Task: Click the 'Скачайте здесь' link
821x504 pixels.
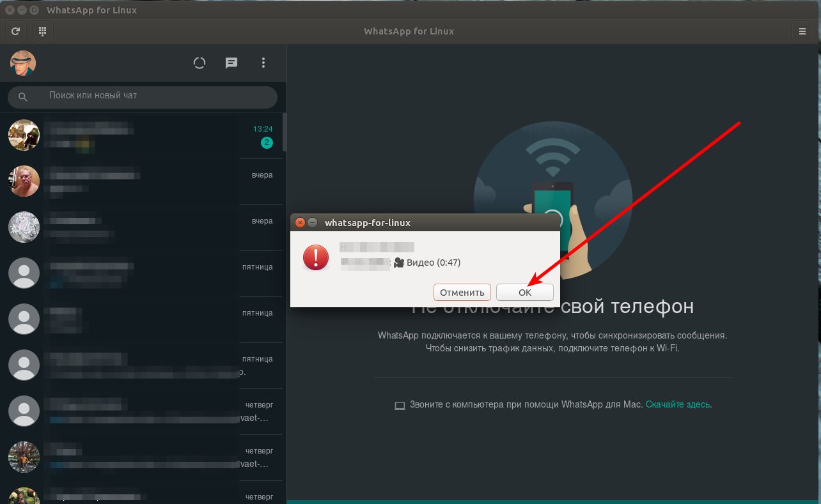Action: 678,404
